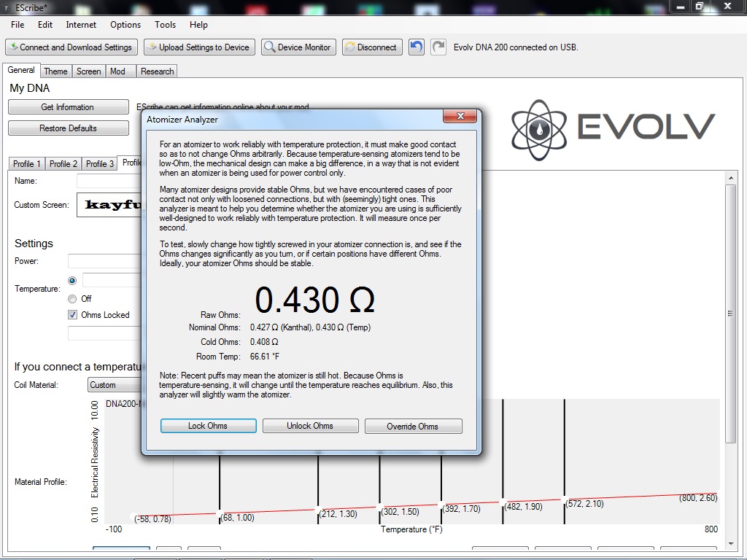Click the Redo arrow icon in toolbar
Viewport: 747px width, 560px height.
438,47
